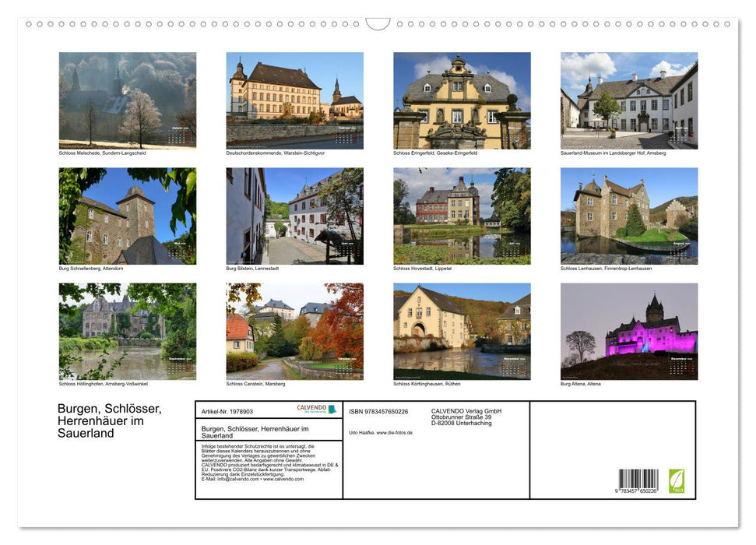
Task: Open the Schloss Lenhausen thumbnail
Action: [629, 216]
